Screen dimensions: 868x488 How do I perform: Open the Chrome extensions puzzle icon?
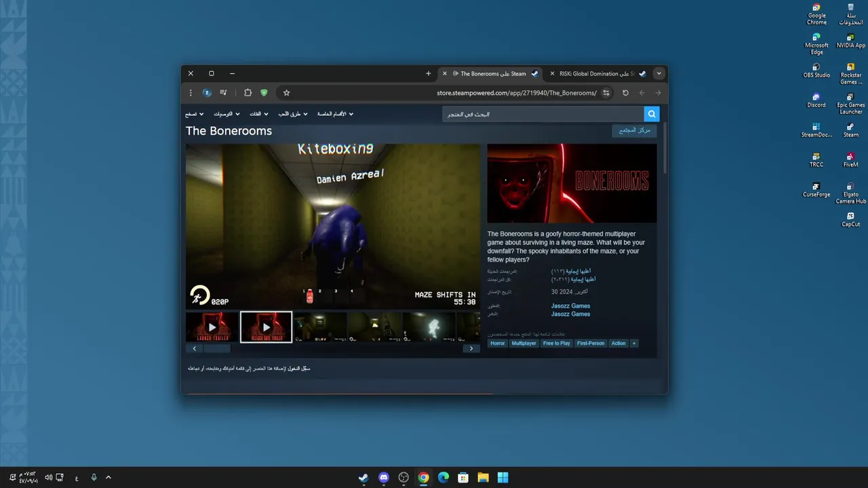[x=248, y=93]
